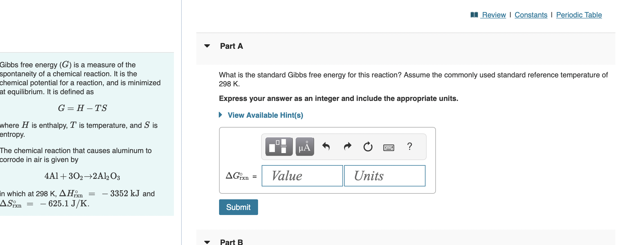
Task: Select the math templates icon in answer toolbar
Action: 279,147
